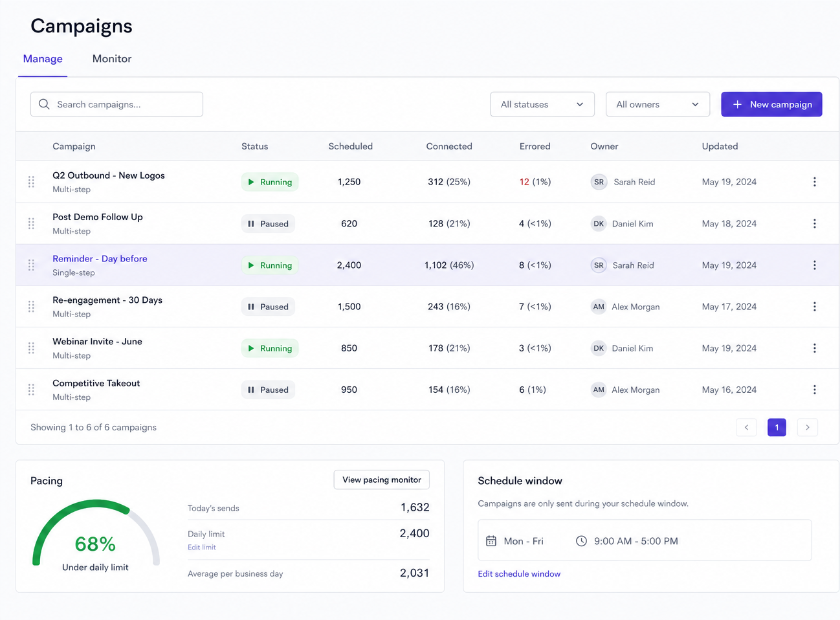Viewport: 840px width, 620px height.
Task: Click the Status column header
Action: tap(254, 146)
